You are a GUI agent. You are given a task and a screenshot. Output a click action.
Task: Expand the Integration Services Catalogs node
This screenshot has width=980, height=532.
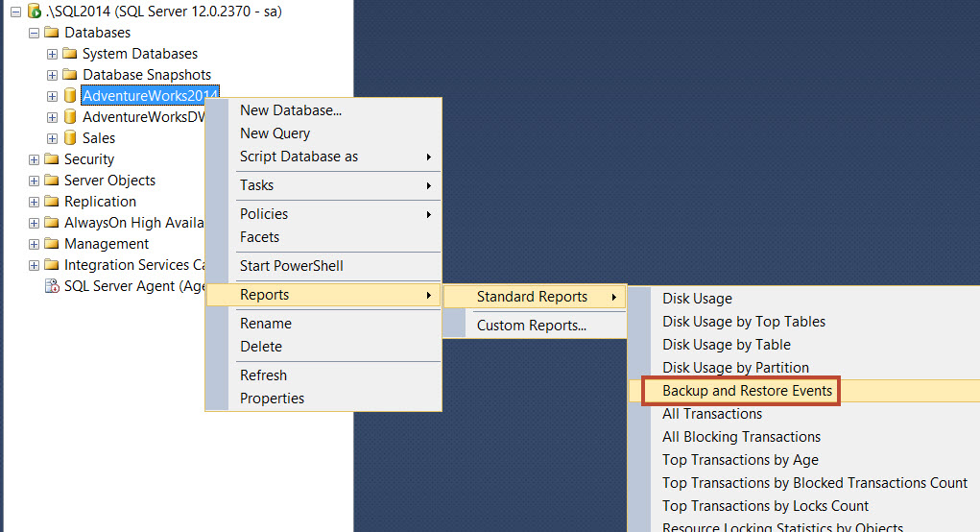[34, 266]
